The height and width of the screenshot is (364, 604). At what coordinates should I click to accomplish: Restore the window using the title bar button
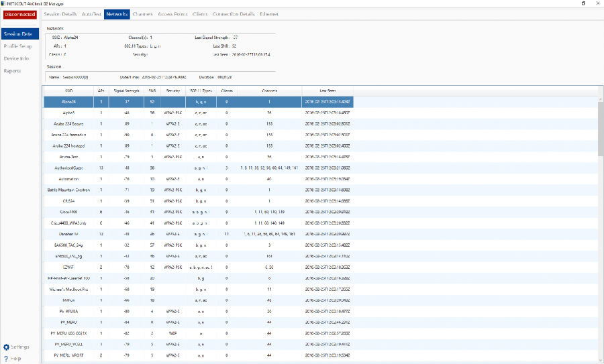pyautogui.click(x=582, y=3)
